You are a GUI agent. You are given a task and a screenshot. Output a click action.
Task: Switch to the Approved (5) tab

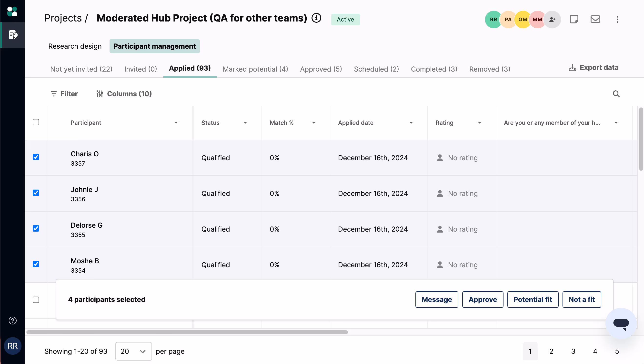(x=321, y=69)
